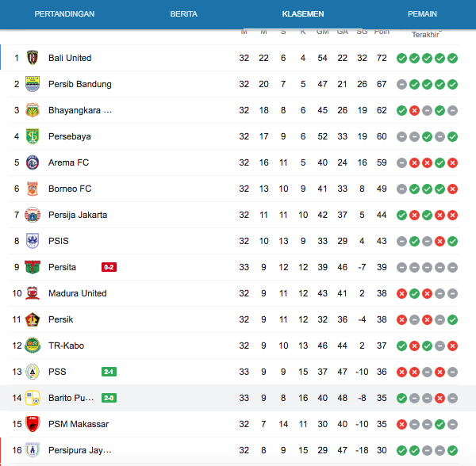Open the Persebaya green crest icon

(33, 136)
